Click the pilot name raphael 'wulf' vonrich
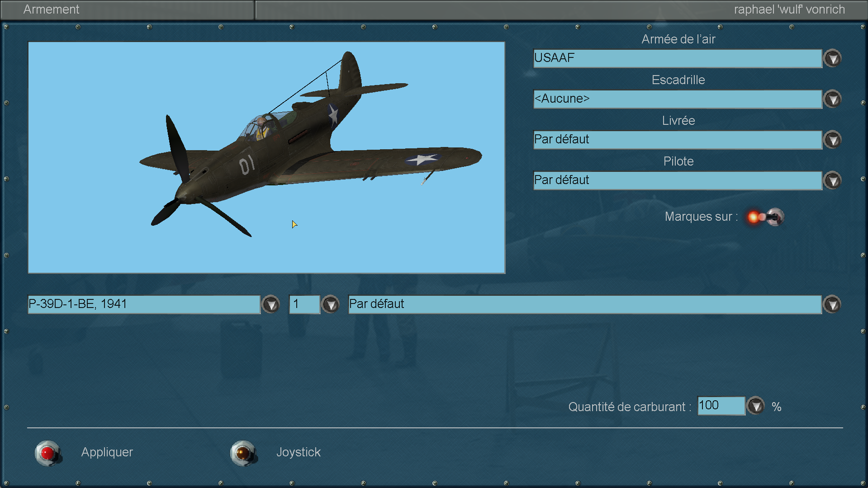Image resolution: width=868 pixels, height=488 pixels. [789, 9]
